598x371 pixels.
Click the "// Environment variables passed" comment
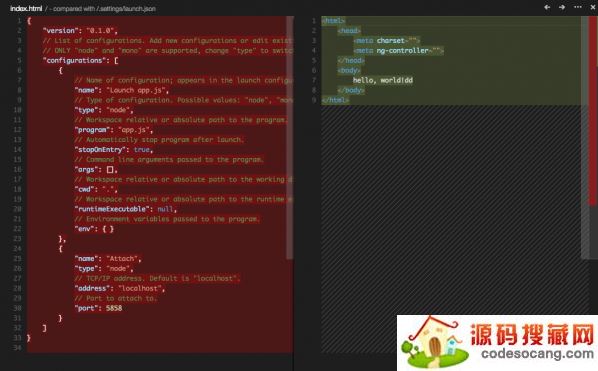pyautogui.click(x=167, y=219)
